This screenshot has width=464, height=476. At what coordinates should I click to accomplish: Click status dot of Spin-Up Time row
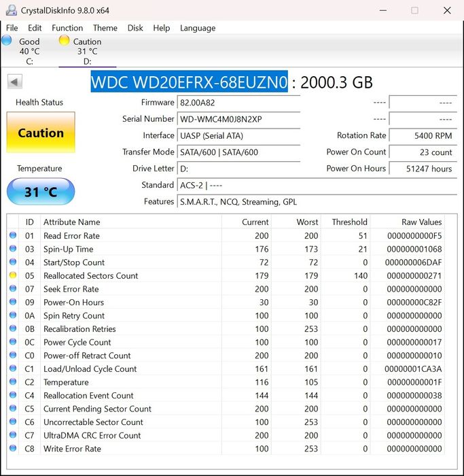click(13, 249)
